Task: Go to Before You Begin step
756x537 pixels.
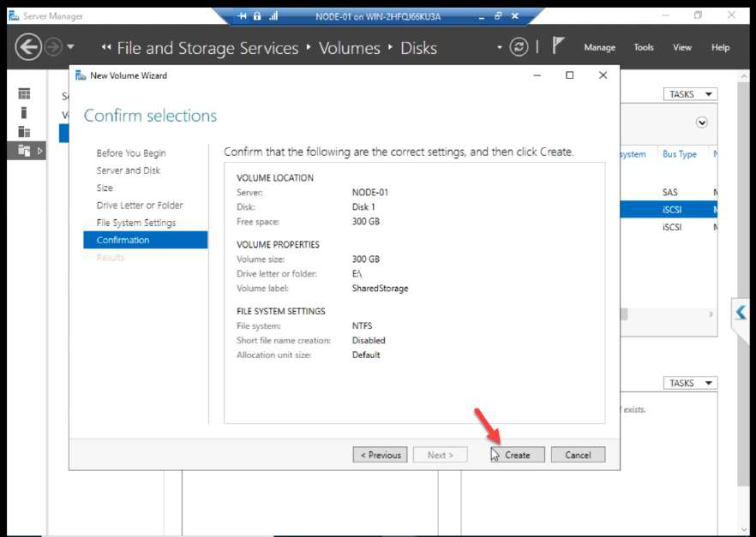Action: click(130, 153)
